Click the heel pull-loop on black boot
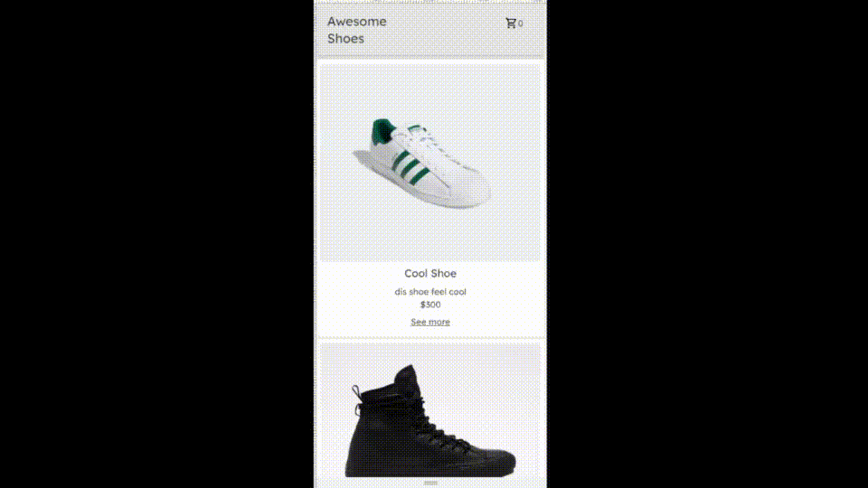The width and height of the screenshot is (868, 488). click(355, 393)
